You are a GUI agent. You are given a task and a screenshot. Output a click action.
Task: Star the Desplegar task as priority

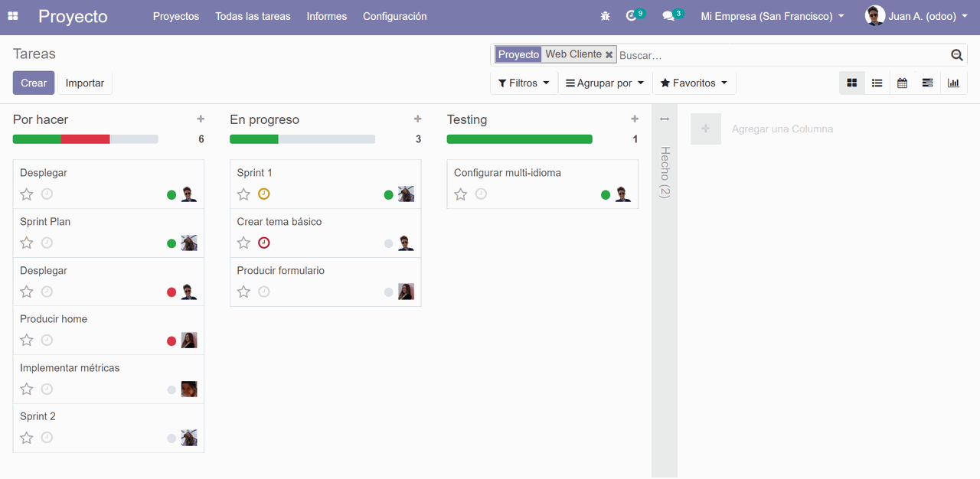(x=26, y=194)
